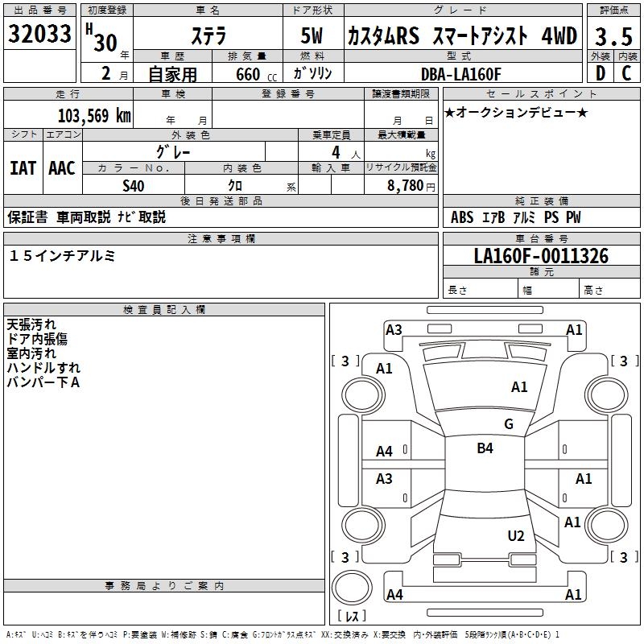Image resolution: width=644 pixels, height=644 pixels.
Task: Click the A1 mark on the rear side door
Action: pos(584,479)
